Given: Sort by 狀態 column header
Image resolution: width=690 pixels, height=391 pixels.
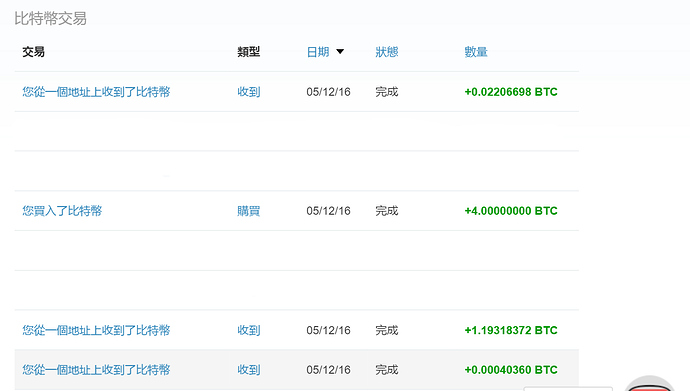Looking at the screenshot, I should click(387, 52).
